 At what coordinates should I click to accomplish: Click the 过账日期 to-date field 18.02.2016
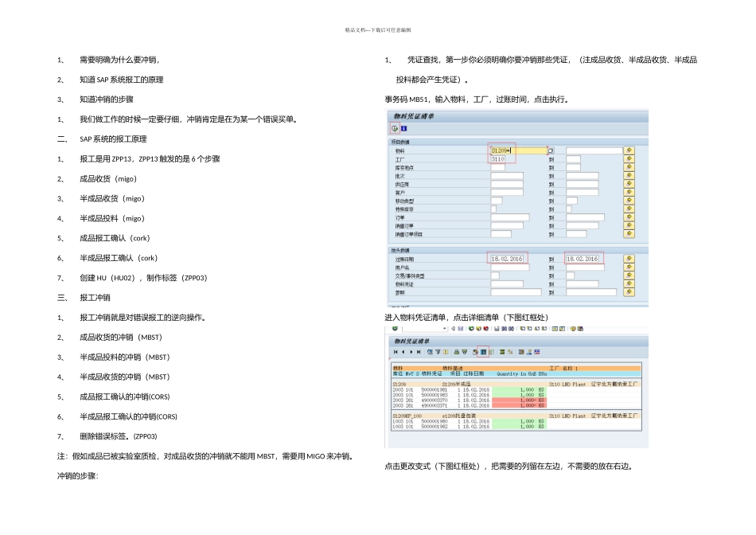pos(583,259)
